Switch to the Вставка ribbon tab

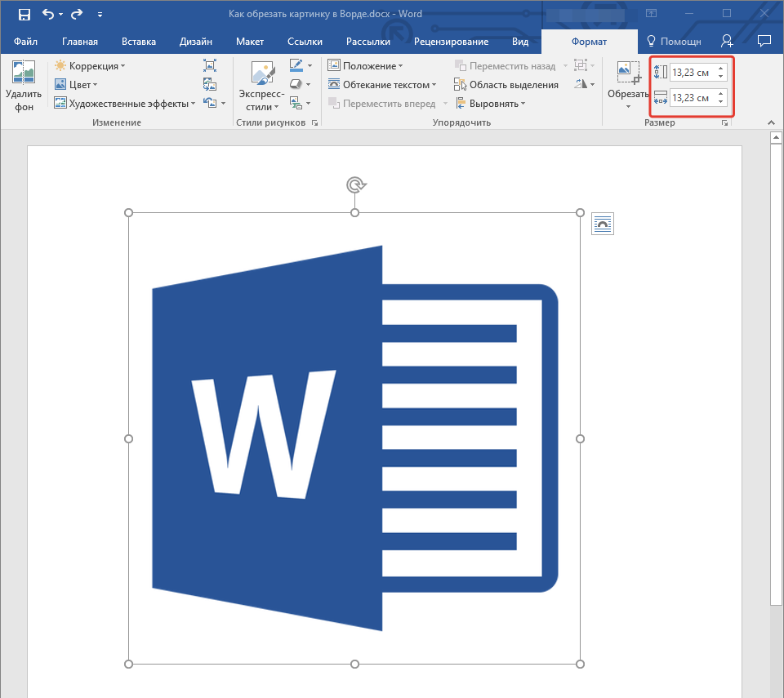[x=139, y=42]
